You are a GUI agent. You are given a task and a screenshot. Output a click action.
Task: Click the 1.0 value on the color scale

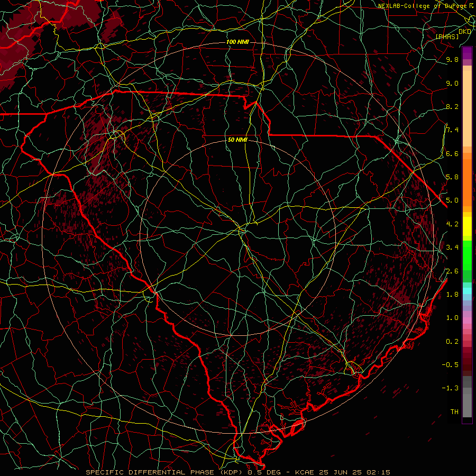tap(452, 318)
